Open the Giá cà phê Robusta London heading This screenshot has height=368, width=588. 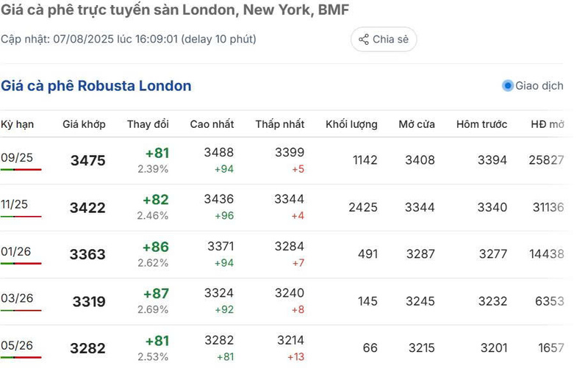pyautogui.click(x=96, y=86)
